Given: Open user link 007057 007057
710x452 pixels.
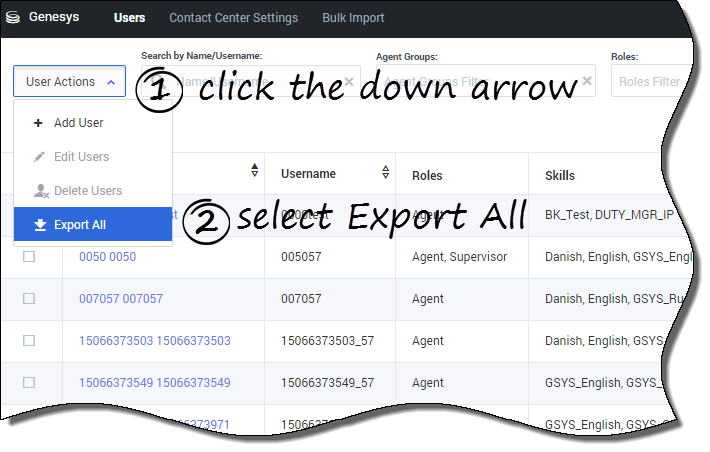Looking at the screenshot, I should click(120, 299).
